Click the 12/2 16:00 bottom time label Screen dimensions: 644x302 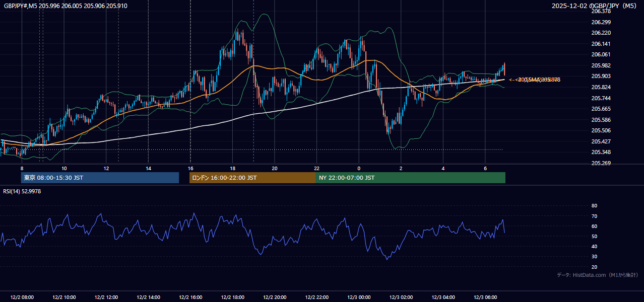pyautogui.click(x=190, y=297)
